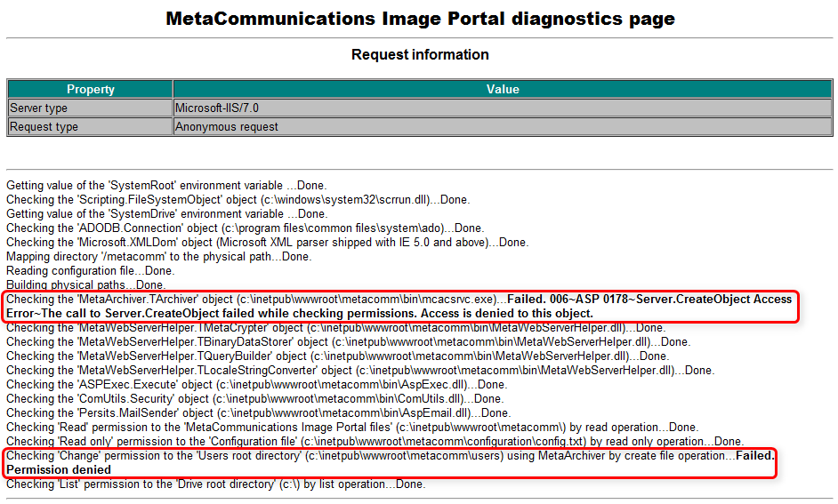The width and height of the screenshot is (838, 504).
Task: Click the 'Read' permission Image Portal files line
Action: pyautogui.click(x=352, y=428)
